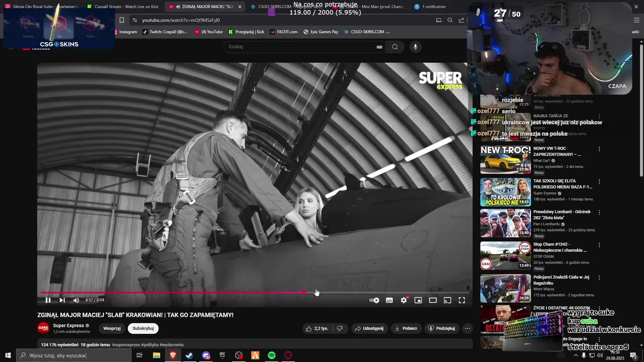
Task: Click the #superexpress hashtag
Action: (126, 345)
